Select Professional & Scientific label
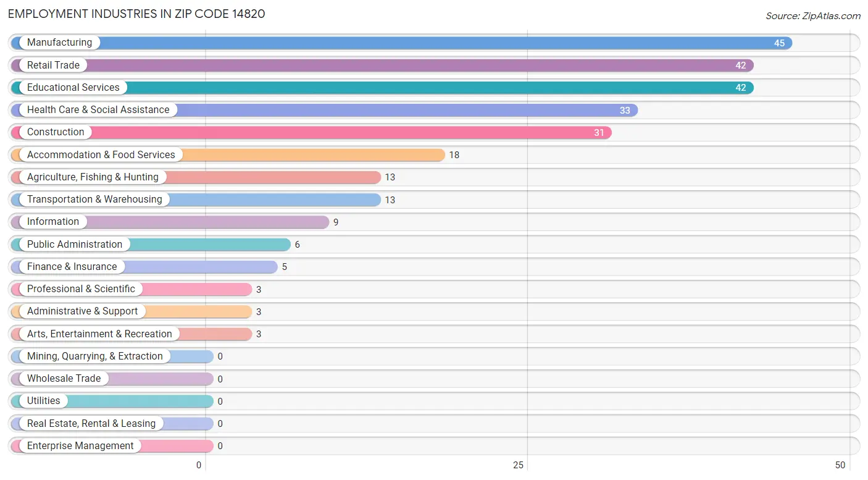 pos(81,289)
